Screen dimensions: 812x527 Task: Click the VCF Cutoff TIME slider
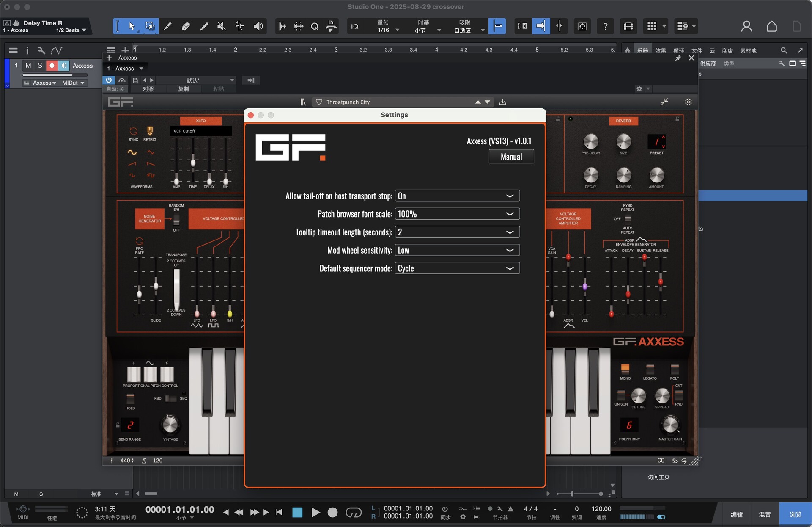pyautogui.click(x=193, y=162)
